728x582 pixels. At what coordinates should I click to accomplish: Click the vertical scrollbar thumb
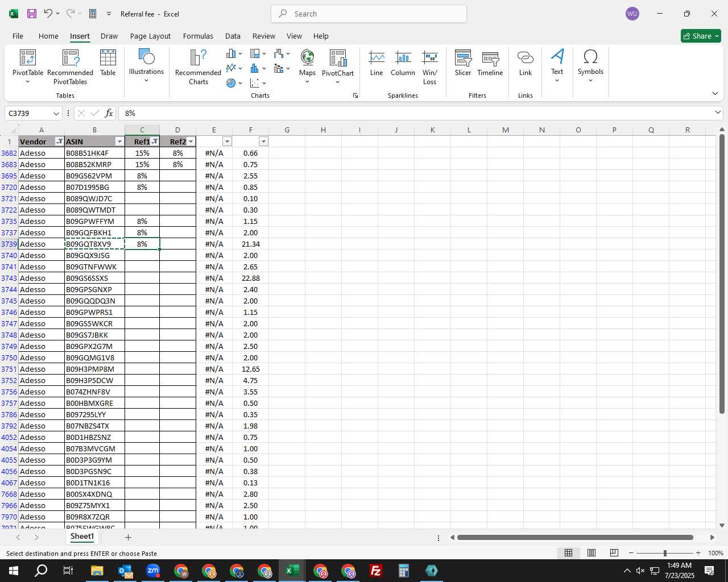722,273
